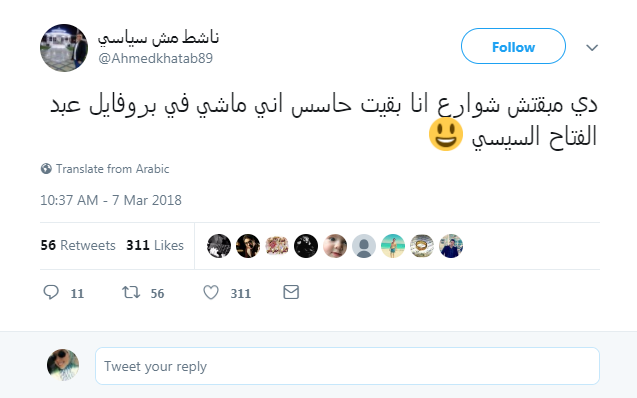View the 311 Likes list
This screenshot has height=398, width=637.
155,245
